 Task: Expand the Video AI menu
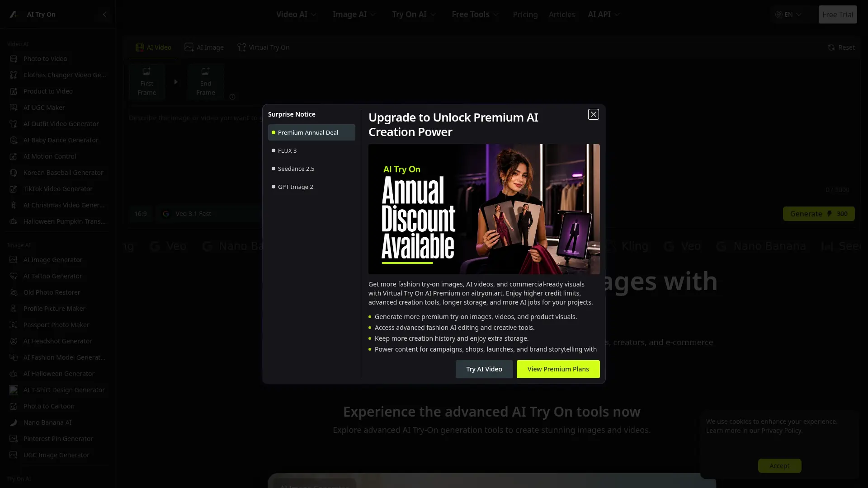pos(297,14)
